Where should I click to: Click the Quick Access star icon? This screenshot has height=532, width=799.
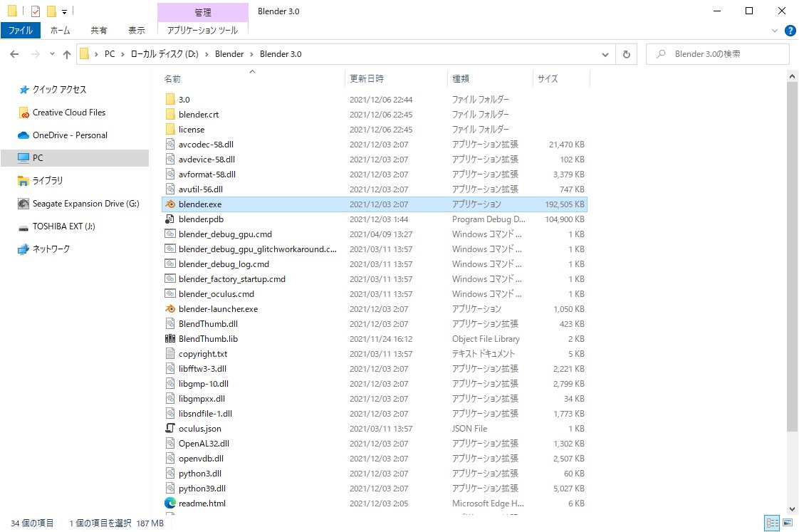[24, 90]
